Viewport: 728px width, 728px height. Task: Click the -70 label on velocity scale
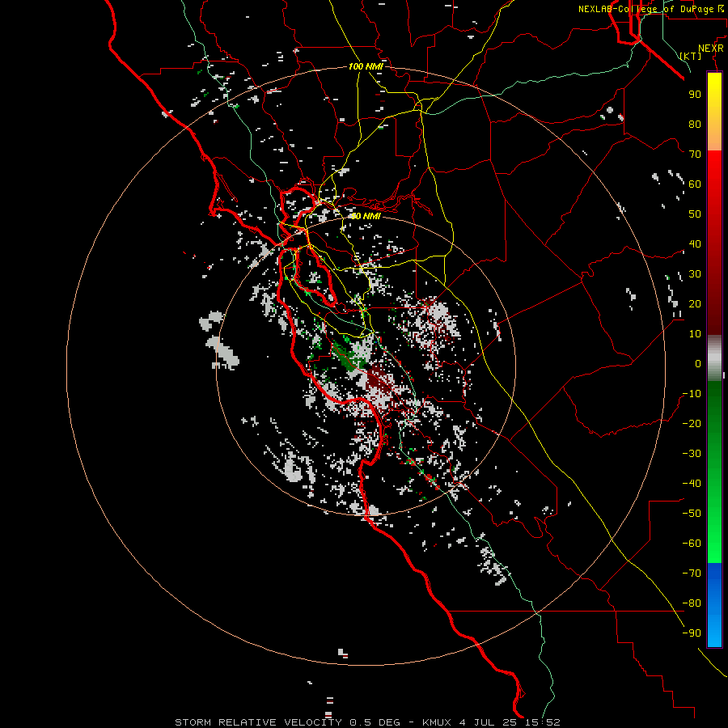(x=692, y=573)
